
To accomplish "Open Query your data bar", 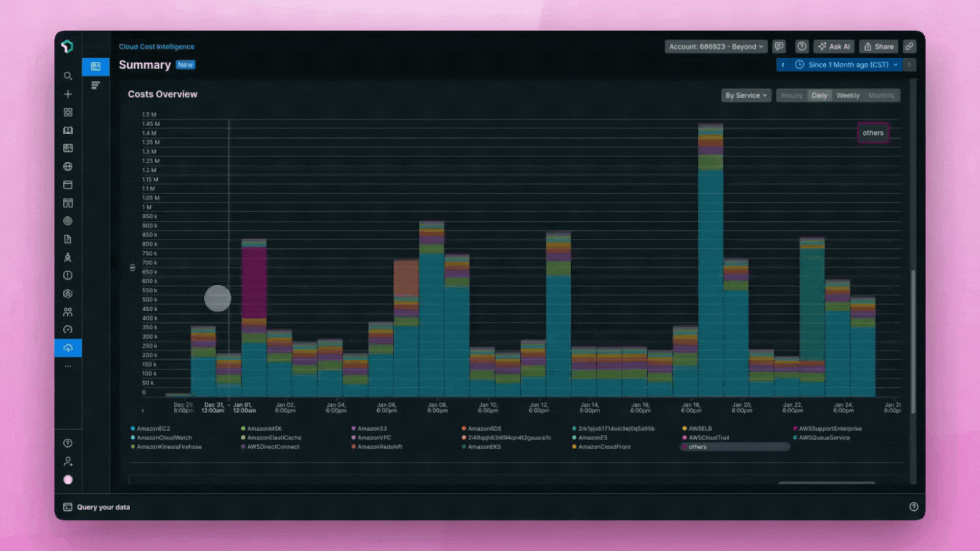I will pos(103,507).
